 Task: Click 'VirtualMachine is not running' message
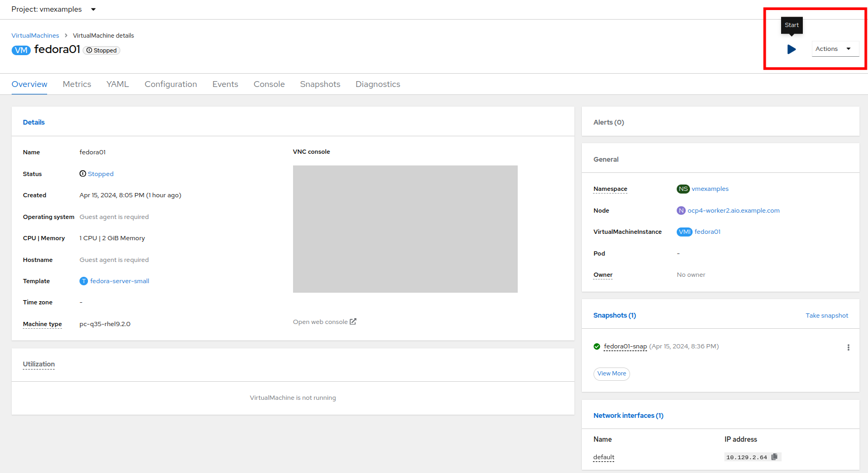tap(293, 398)
